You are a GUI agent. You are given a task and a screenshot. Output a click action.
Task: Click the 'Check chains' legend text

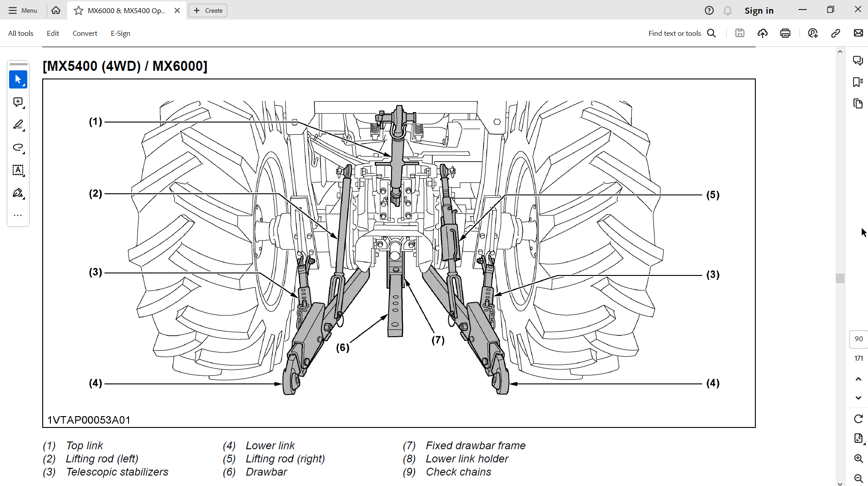(x=458, y=472)
